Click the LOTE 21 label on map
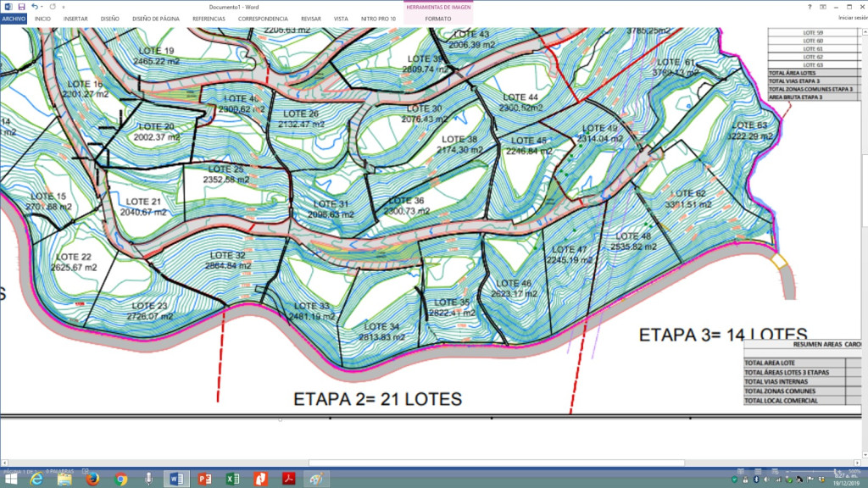 143,202
